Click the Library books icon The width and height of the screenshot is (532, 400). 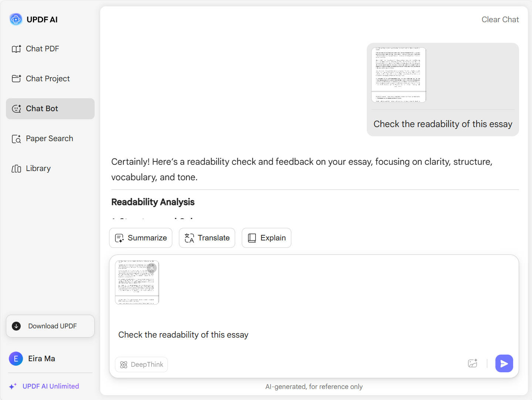coord(16,169)
